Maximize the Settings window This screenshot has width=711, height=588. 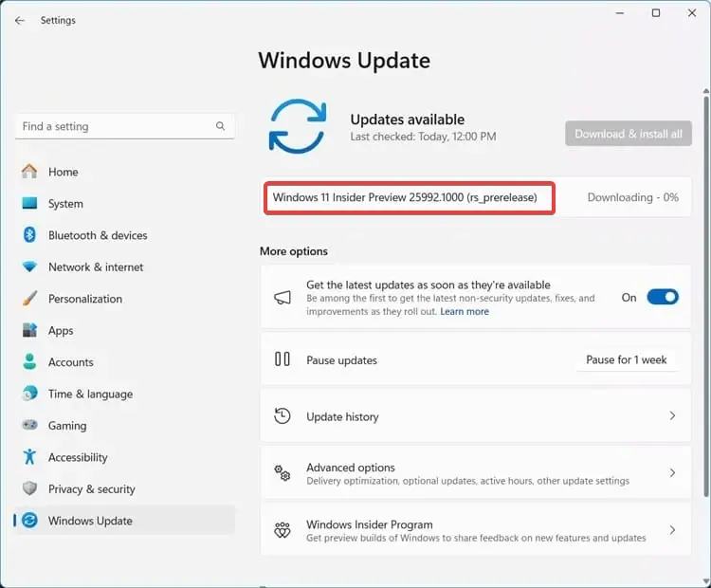pos(656,13)
